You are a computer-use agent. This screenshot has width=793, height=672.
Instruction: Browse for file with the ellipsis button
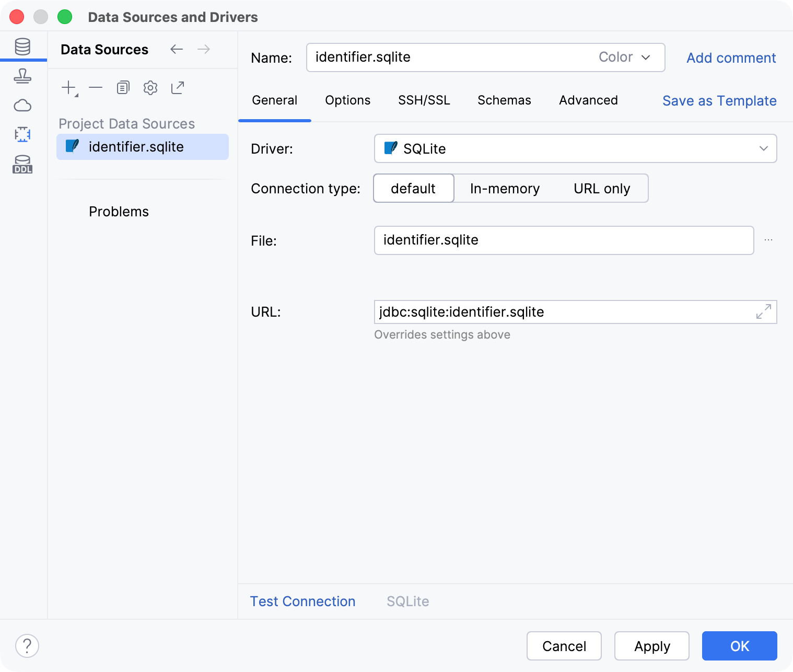768,240
